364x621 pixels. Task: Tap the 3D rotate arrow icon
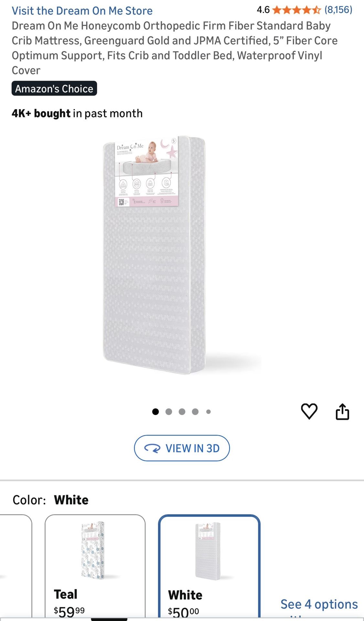tap(152, 448)
